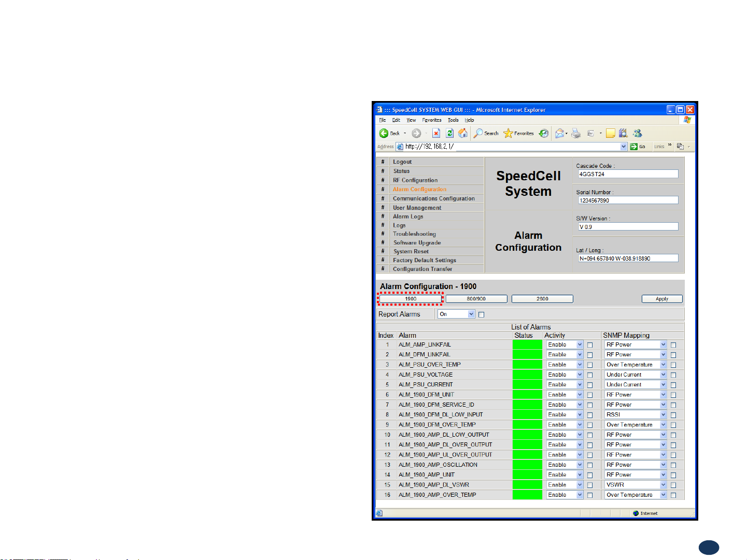Click the IE icon in title bar
The height and width of the screenshot is (560, 747).
pos(379,110)
